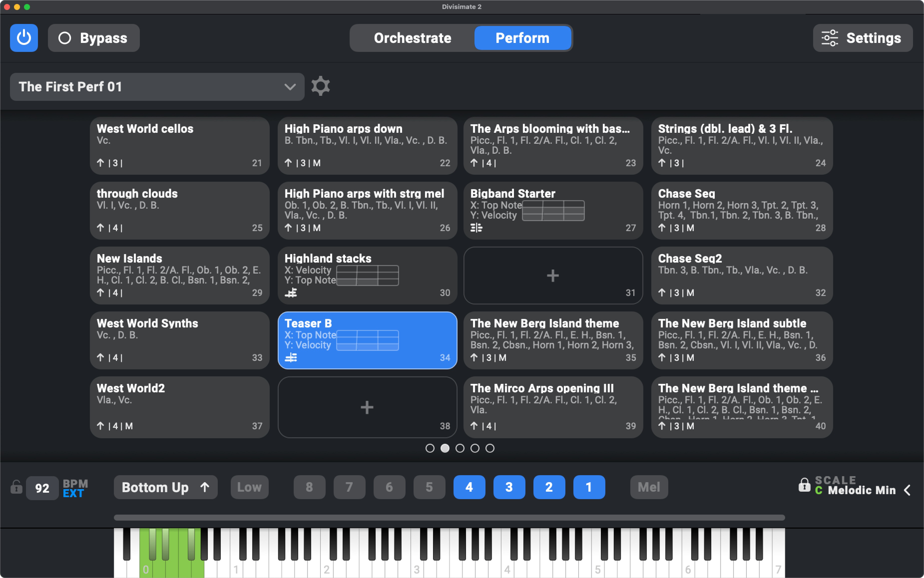Image resolution: width=924 pixels, height=578 pixels.
Task: Go to first page dot
Action: tap(430, 448)
